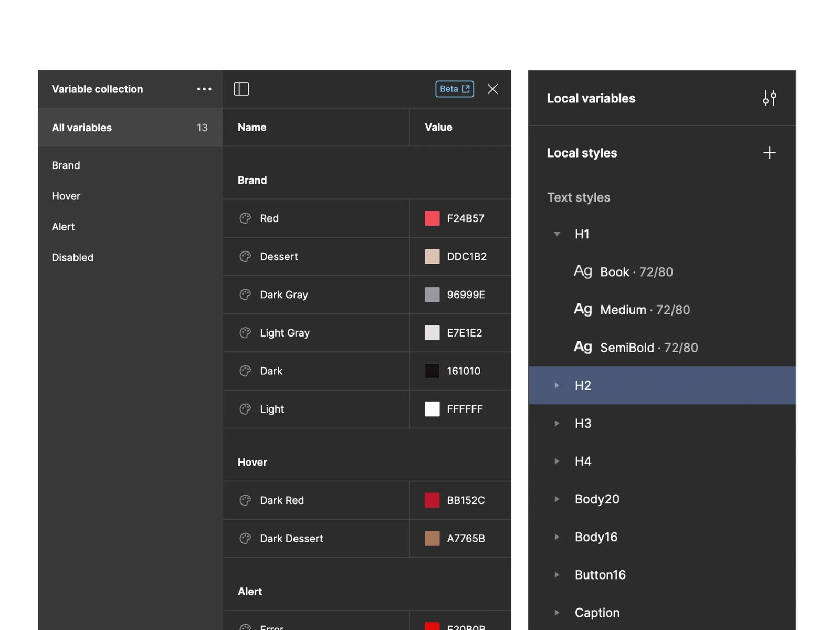This screenshot has width=840, height=630.
Task: Select the Brand group in the sidebar
Action: [66, 165]
